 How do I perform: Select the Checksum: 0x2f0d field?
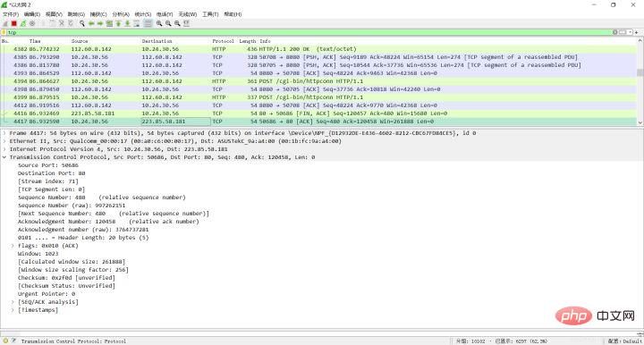[66, 278]
